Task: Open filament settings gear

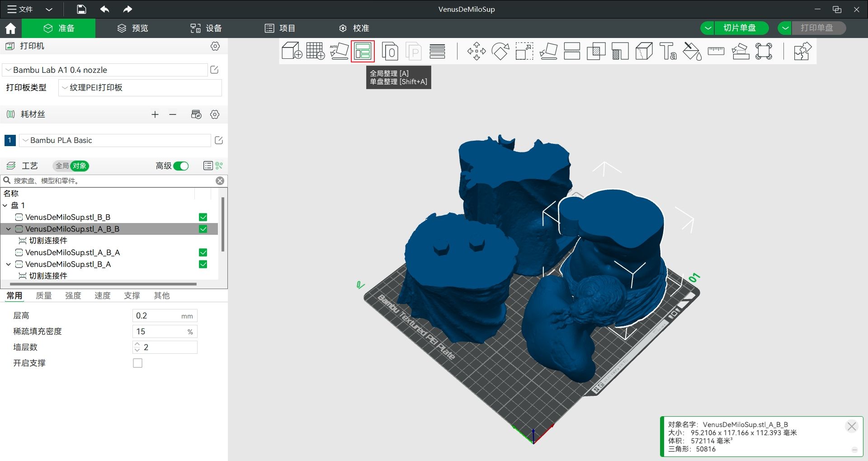Action: (x=215, y=114)
